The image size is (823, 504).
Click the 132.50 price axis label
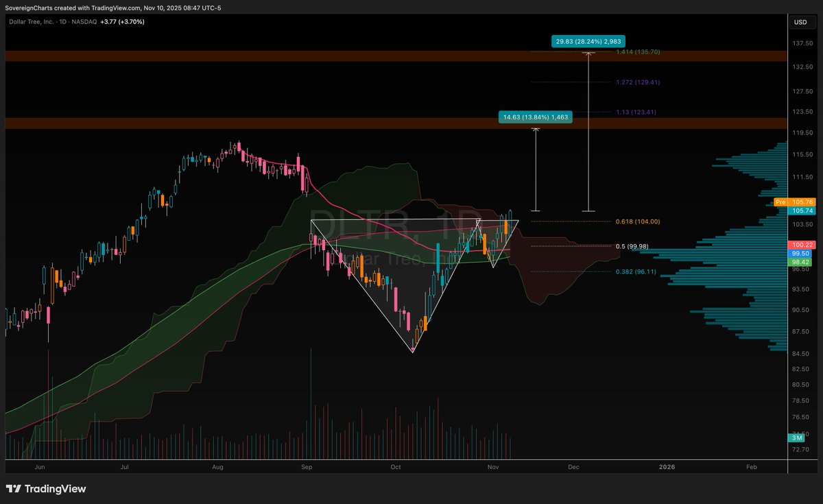click(803, 67)
